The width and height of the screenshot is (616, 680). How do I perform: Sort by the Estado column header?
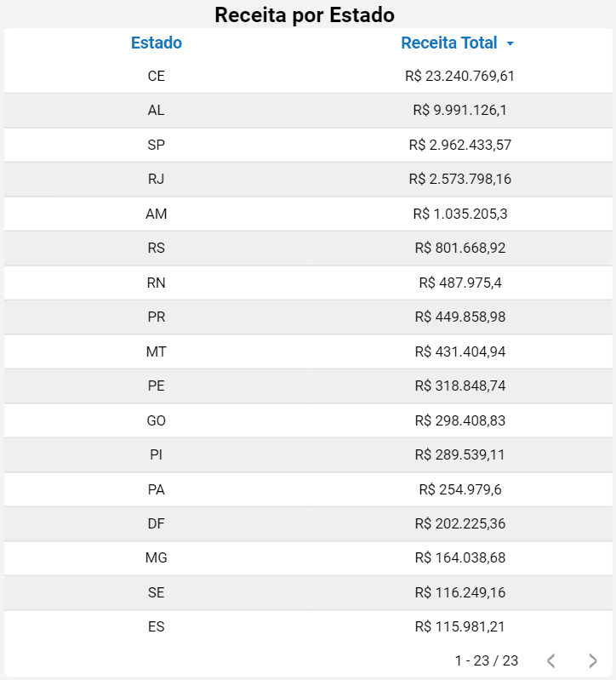pyautogui.click(x=157, y=43)
